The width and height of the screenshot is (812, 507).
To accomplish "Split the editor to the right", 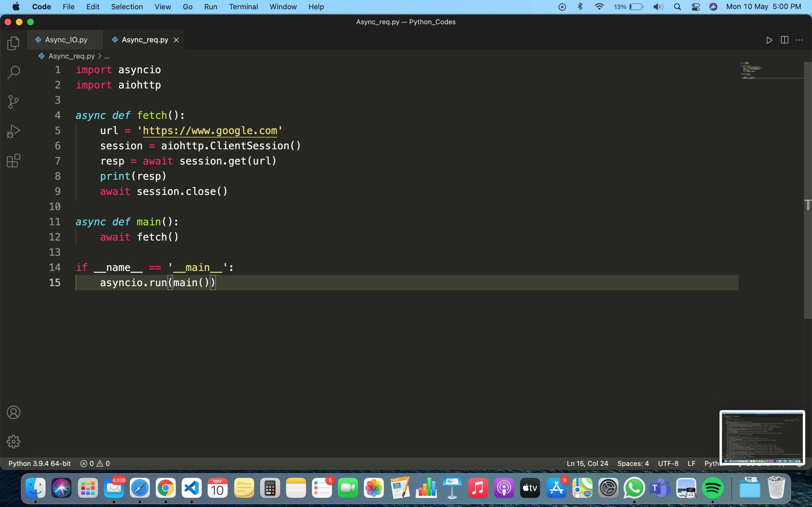I will pos(784,40).
